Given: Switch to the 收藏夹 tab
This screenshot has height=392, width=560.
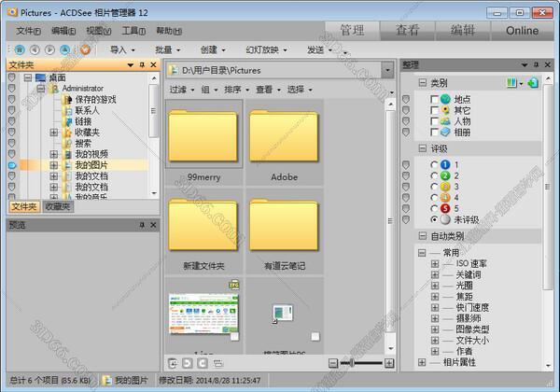Looking at the screenshot, I should (60, 207).
